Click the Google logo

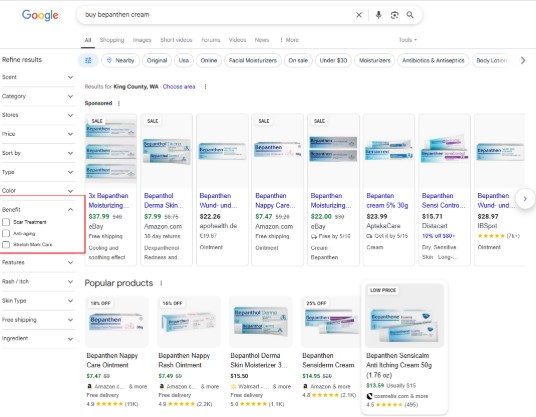[40, 15]
